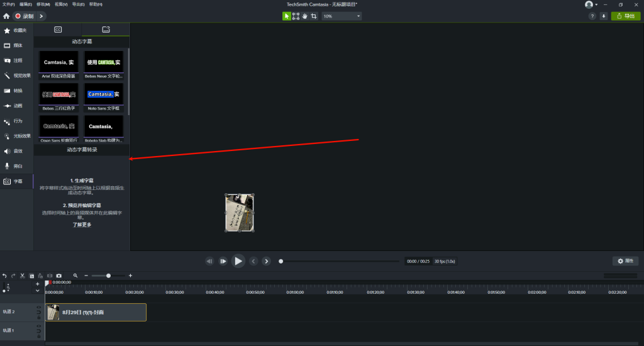644x346 pixels.
Task: Toggle visibility eye on 轨道 2
Action: 38,308
